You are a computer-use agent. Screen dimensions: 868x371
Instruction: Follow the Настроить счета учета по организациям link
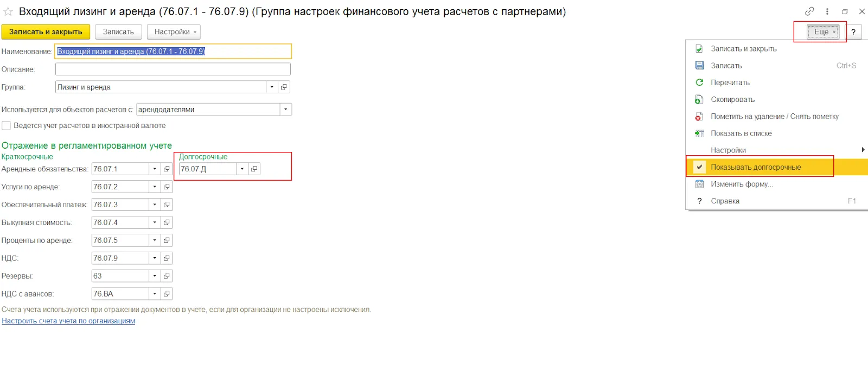tap(68, 321)
